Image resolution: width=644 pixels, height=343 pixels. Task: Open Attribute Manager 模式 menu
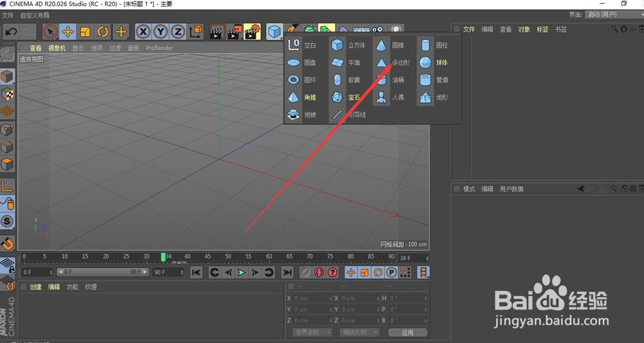point(469,189)
